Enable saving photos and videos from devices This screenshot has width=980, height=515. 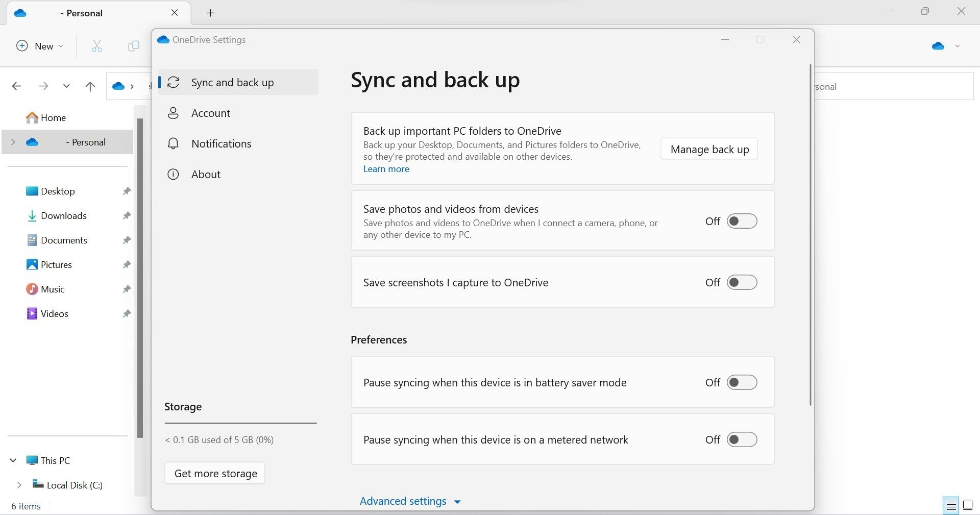(x=742, y=221)
